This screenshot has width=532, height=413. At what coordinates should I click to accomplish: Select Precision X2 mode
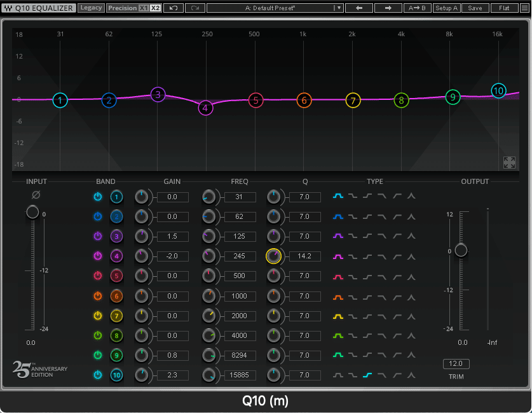coord(155,8)
